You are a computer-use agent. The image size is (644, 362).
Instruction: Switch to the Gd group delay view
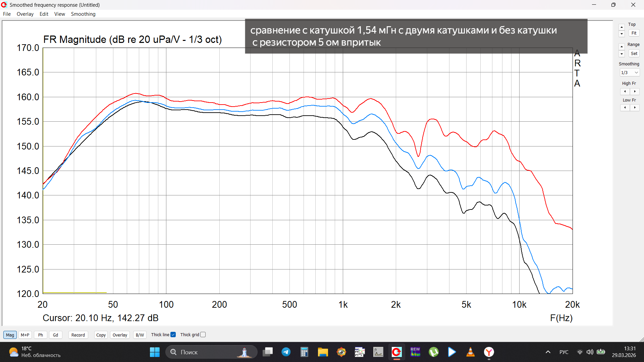pos(55,335)
